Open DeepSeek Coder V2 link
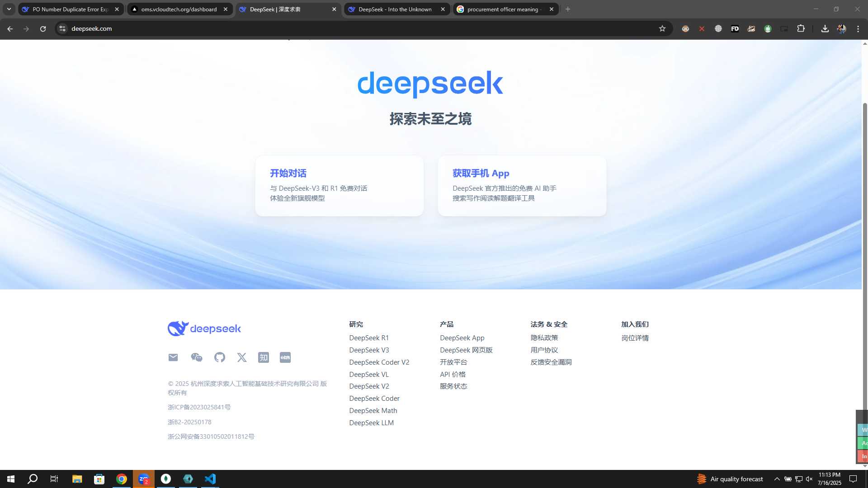Viewport: 868px width, 488px height. coord(379,362)
